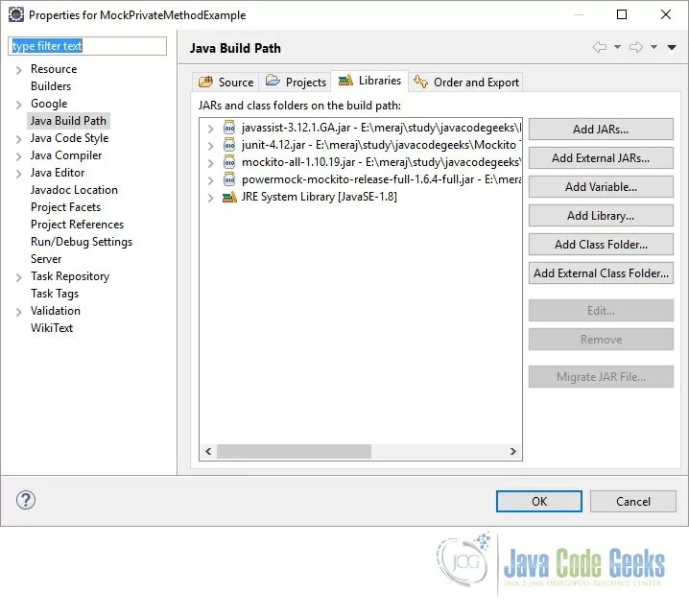Click the horizontal scrollbar thumb in the jar list
The width and height of the screenshot is (689, 616).
[x=294, y=451]
